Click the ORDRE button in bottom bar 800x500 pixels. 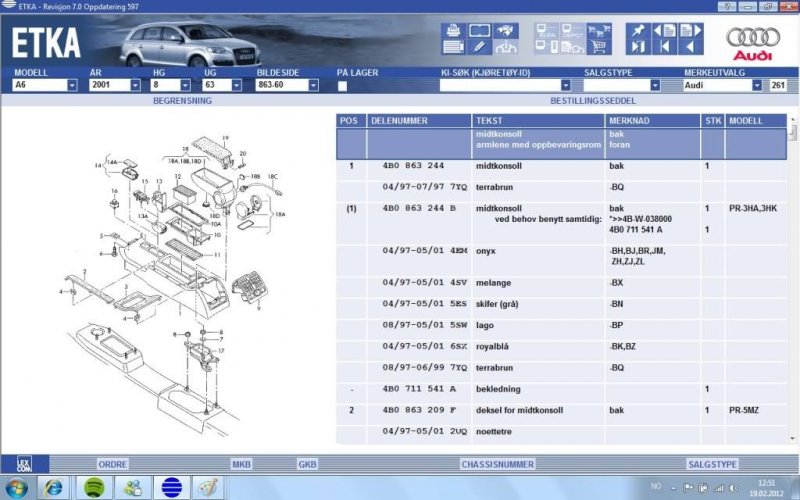pos(111,464)
